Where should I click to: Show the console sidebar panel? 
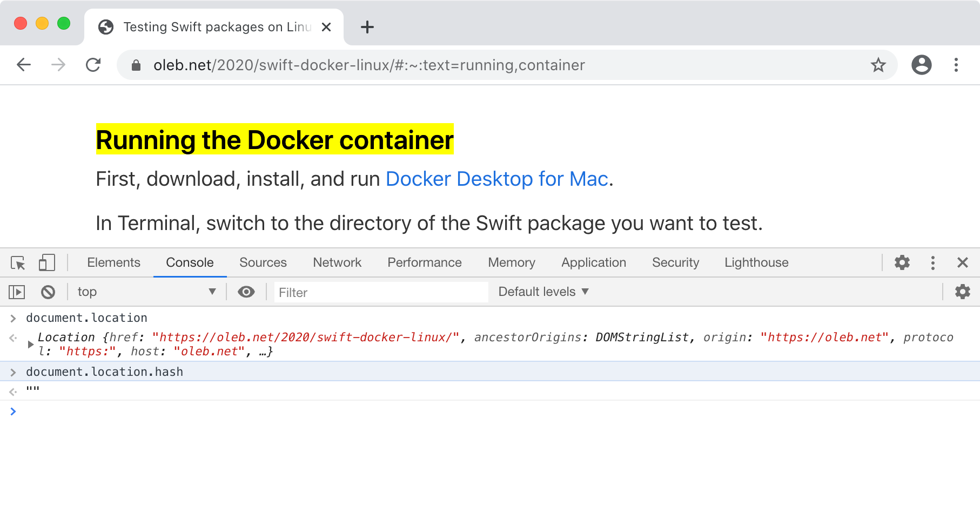click(17, 292)
